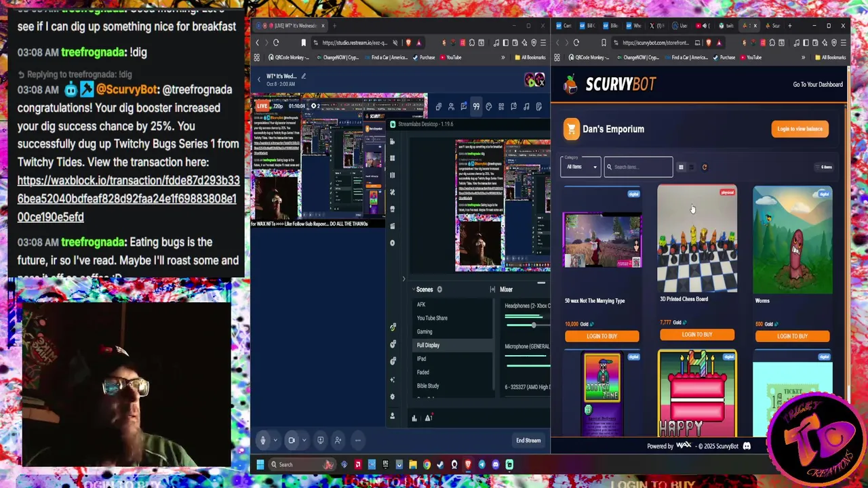Open Brave Shields icon in ScurvyBot browser
The height and width of the screenshot is (488, 868).
tap(708, 43)
